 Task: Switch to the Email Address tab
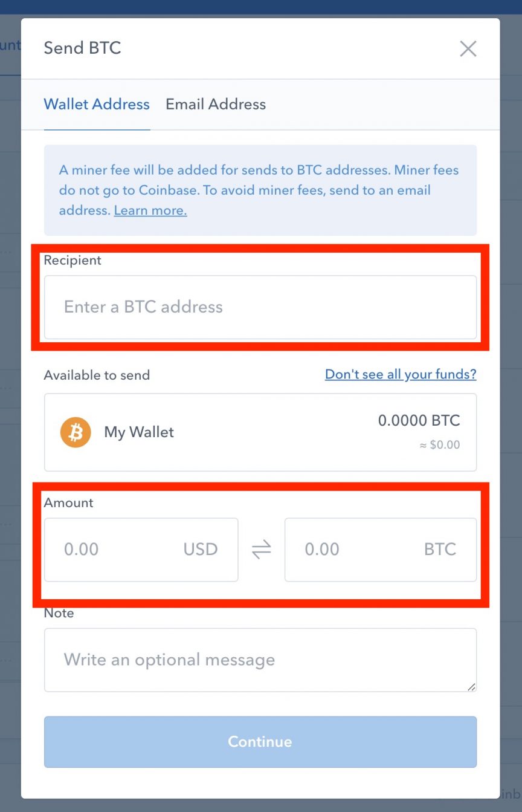(x=216, y=104)
